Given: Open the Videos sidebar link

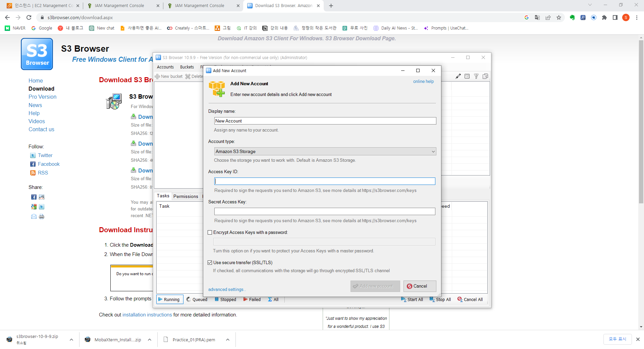Looking at the screenshot, I should (37, 121).
